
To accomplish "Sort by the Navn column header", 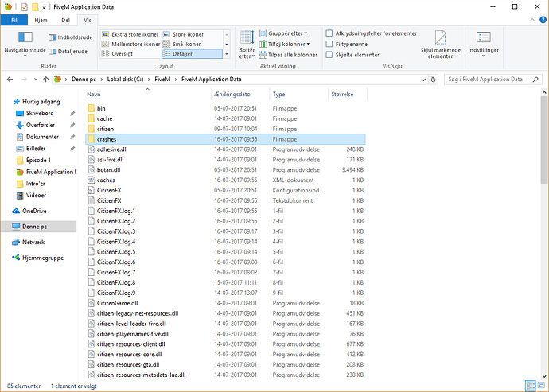I will pyautogui.click(x=149, y=94).
